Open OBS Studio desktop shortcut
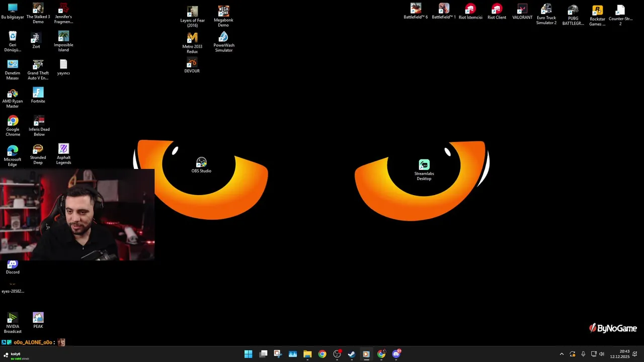This screenshot has height=362, width=644. [201, 165]
